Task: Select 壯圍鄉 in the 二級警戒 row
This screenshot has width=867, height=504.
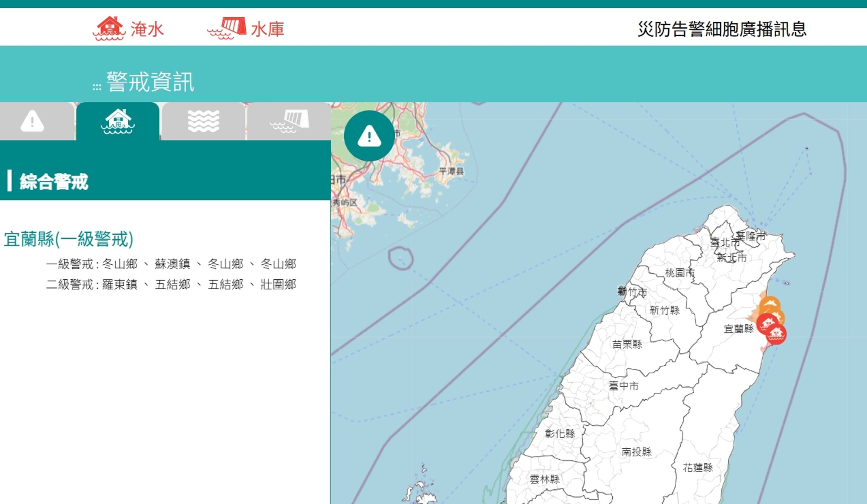Action: point(279,285)
